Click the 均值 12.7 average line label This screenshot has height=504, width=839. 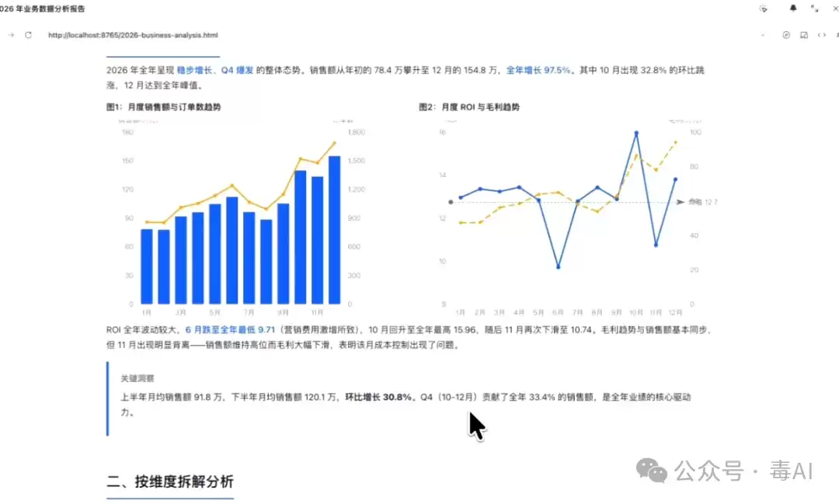(x=702, y=202)
